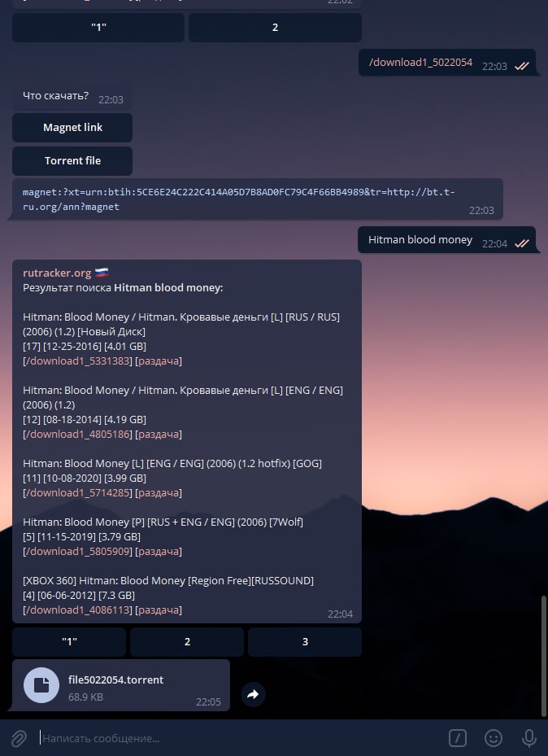
Task: Open раздача link for XBOX 360 release
Action: [159, 610]
